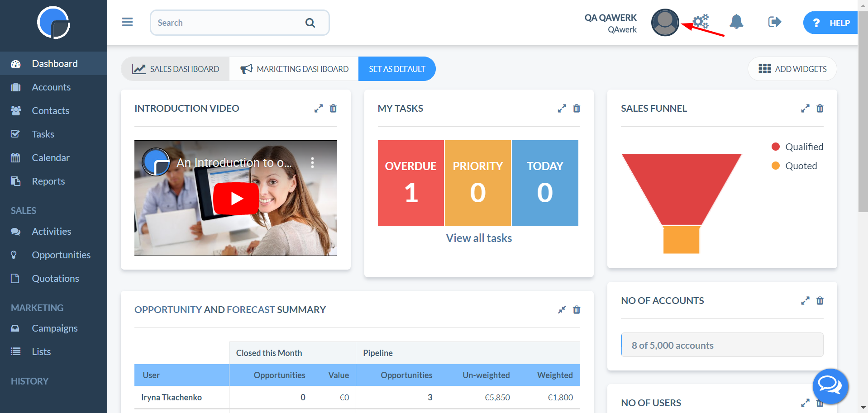
Task: Click the Qualified legend red dot
Action: coord(776,147)
